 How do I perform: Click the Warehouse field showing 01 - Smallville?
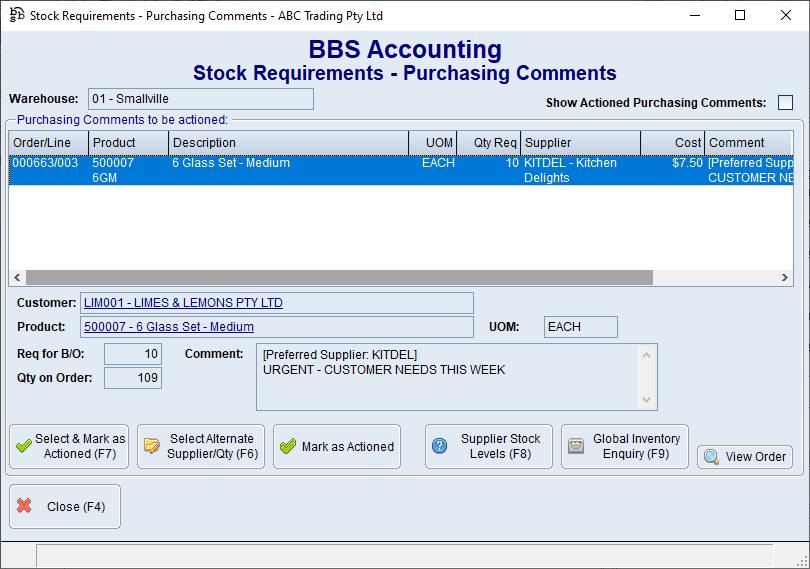200,99
